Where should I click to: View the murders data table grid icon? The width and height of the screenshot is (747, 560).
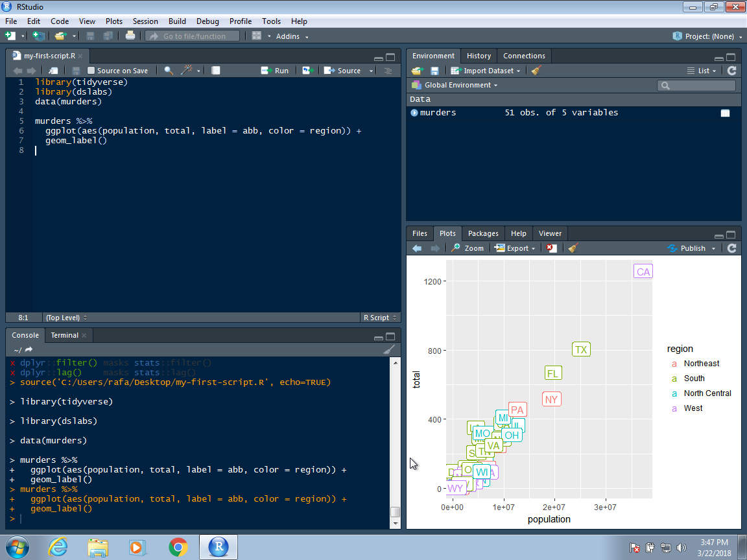coord(725,113)
